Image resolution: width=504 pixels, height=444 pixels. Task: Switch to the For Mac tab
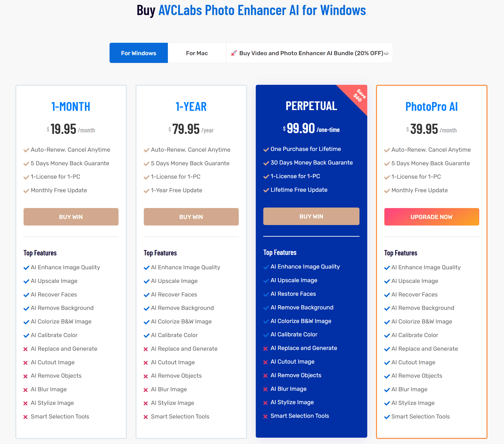(197, 53)
